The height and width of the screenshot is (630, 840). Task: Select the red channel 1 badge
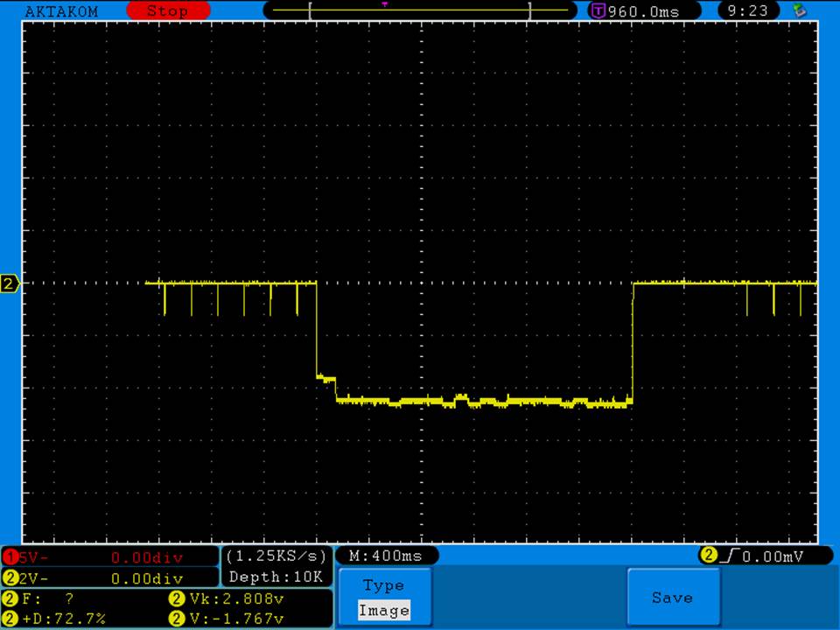click(10, 557)
